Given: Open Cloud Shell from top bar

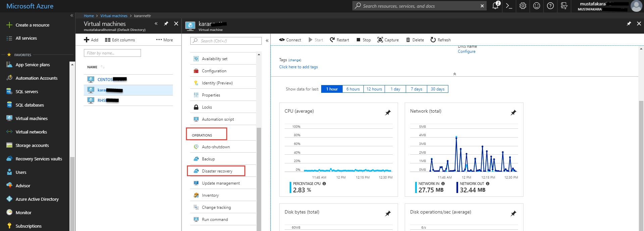Looking at the screenshot, I should (509, 6).
